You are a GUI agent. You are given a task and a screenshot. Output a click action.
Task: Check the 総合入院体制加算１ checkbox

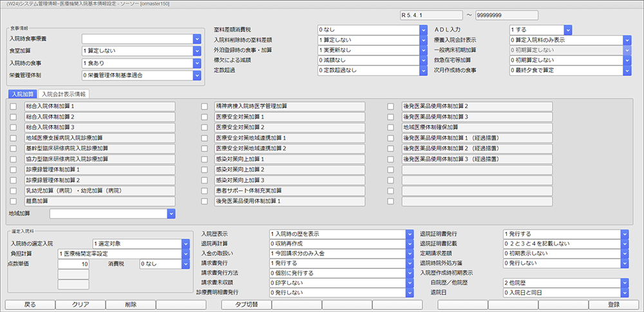pyautogui.click(x=13, y=106)
